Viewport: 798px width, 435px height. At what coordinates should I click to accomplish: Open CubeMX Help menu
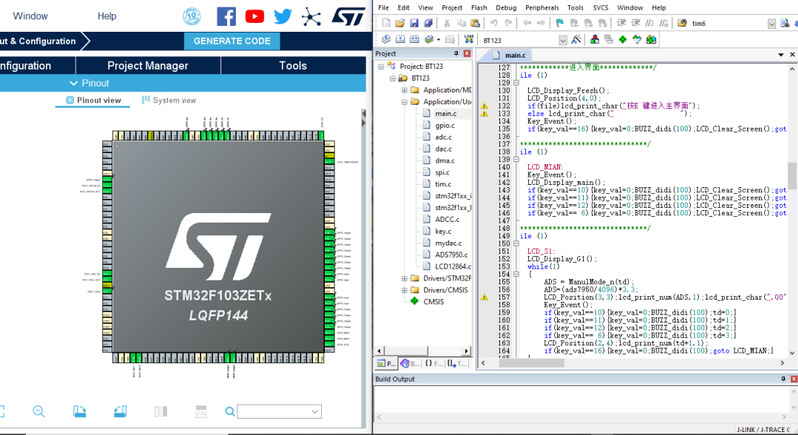tap(107, 16)
